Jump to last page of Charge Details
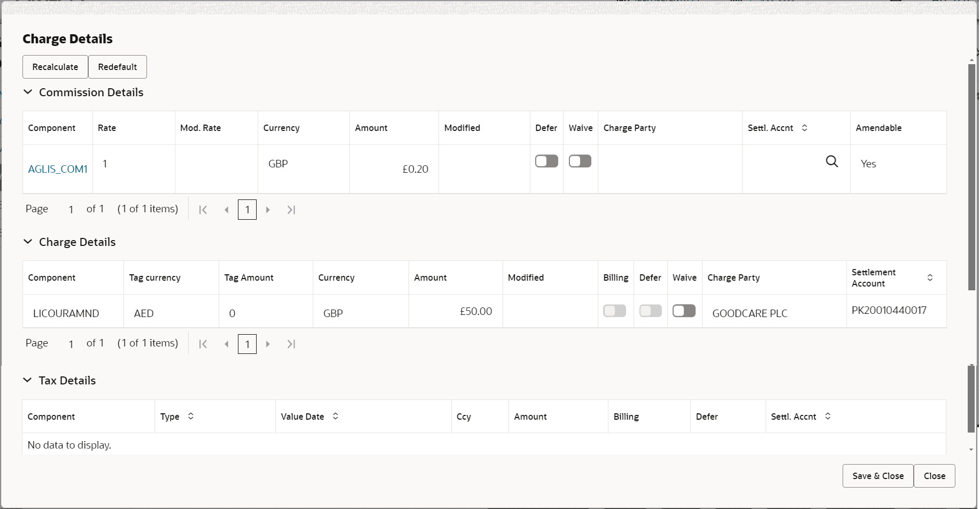980x509 pixels. pyautogui.click(x=291, y=344)
